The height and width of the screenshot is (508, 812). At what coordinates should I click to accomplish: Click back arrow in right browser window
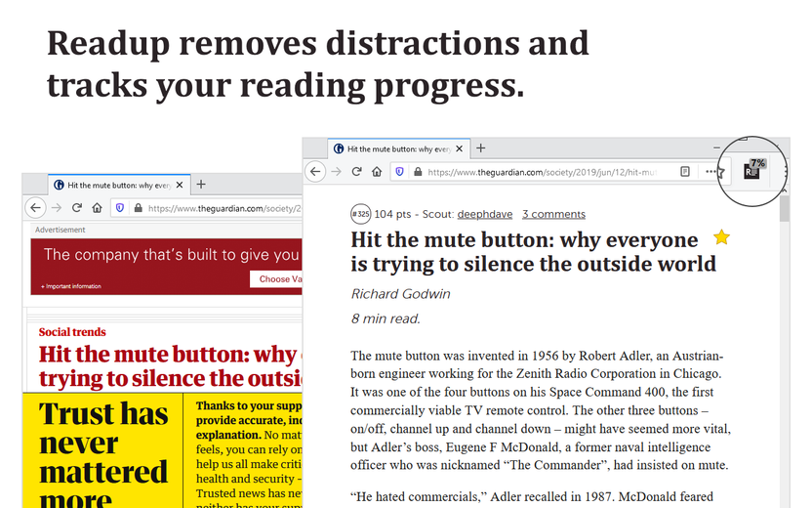click(x=315, y=172)
